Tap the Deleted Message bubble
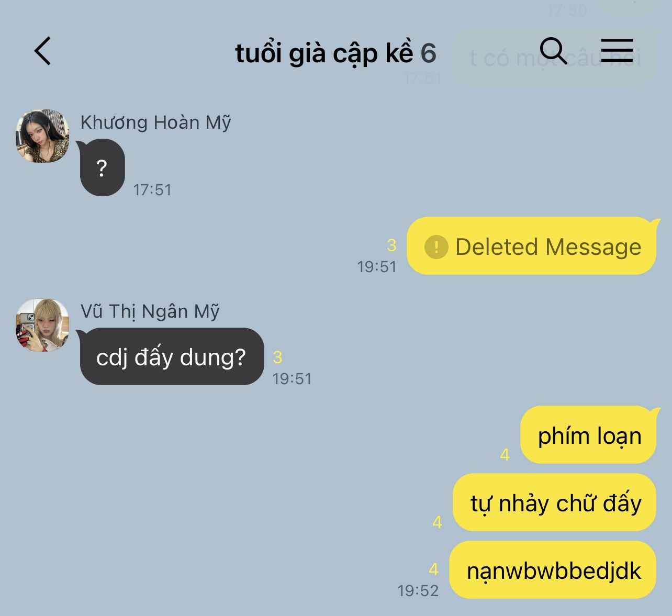Viewport: 672px width, 616px height. 531,246
